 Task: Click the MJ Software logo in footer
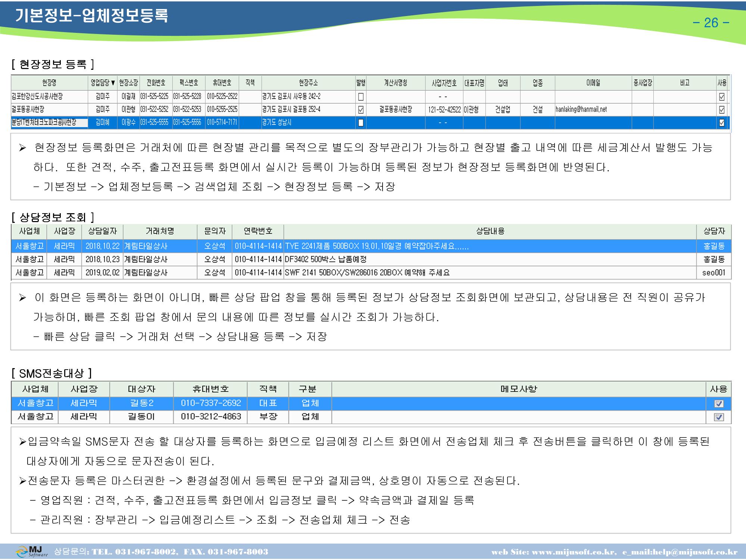(32, 552)
